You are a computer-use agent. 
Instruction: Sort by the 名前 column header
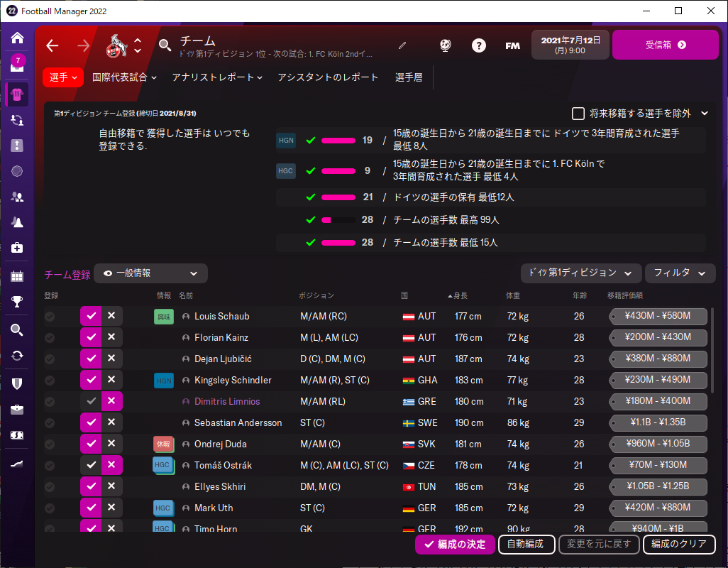(186, 296)
